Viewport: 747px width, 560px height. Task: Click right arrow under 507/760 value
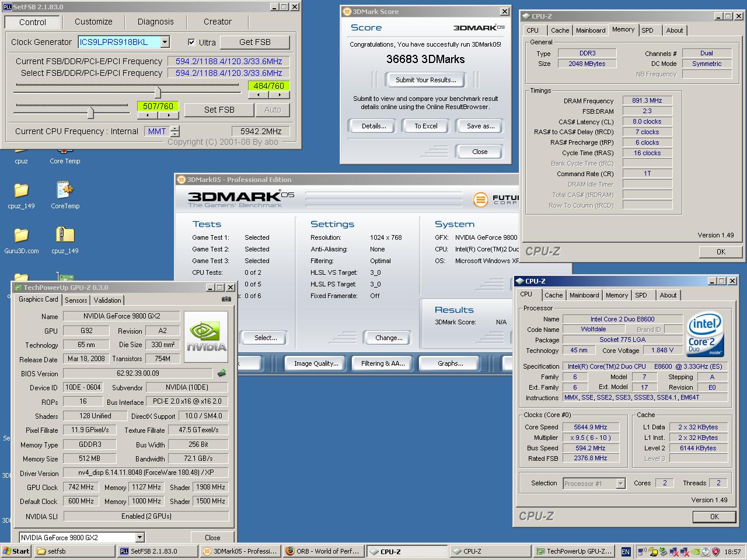click(x=168, y=115)
